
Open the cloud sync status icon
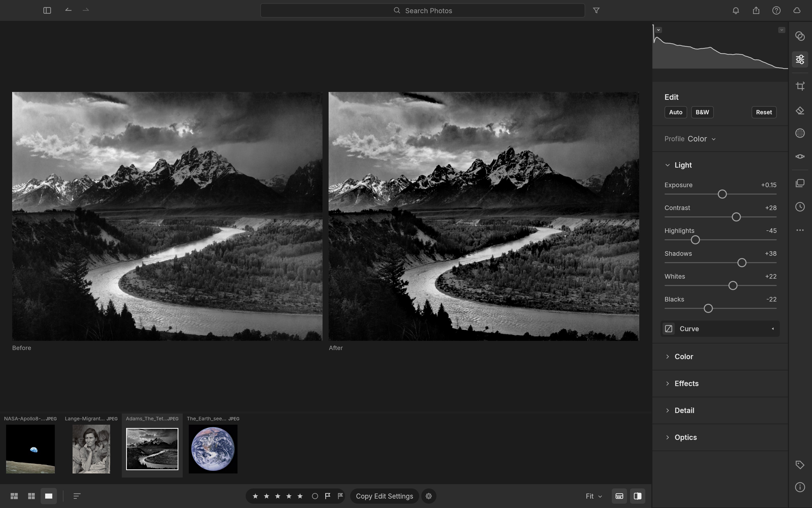(x=797, y=10)
